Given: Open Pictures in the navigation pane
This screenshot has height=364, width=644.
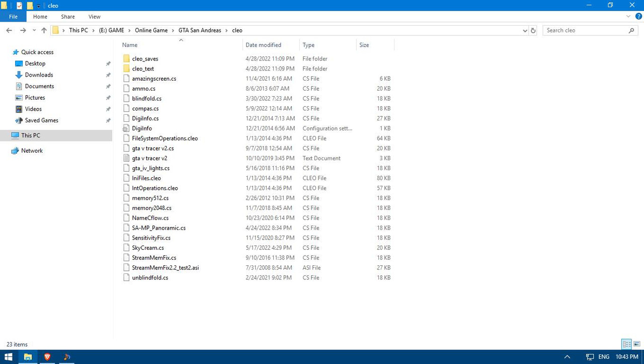Looking at the screenshot, I should coord(35,98).
